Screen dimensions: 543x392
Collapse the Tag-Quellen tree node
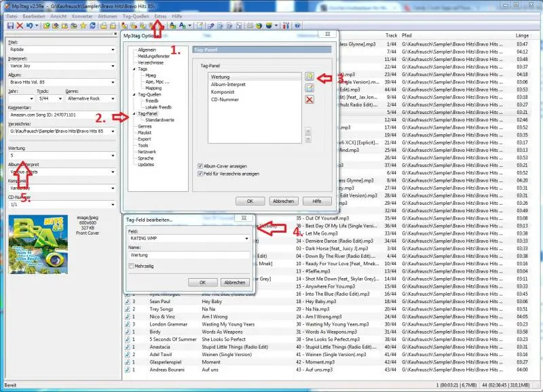point(134,94)
